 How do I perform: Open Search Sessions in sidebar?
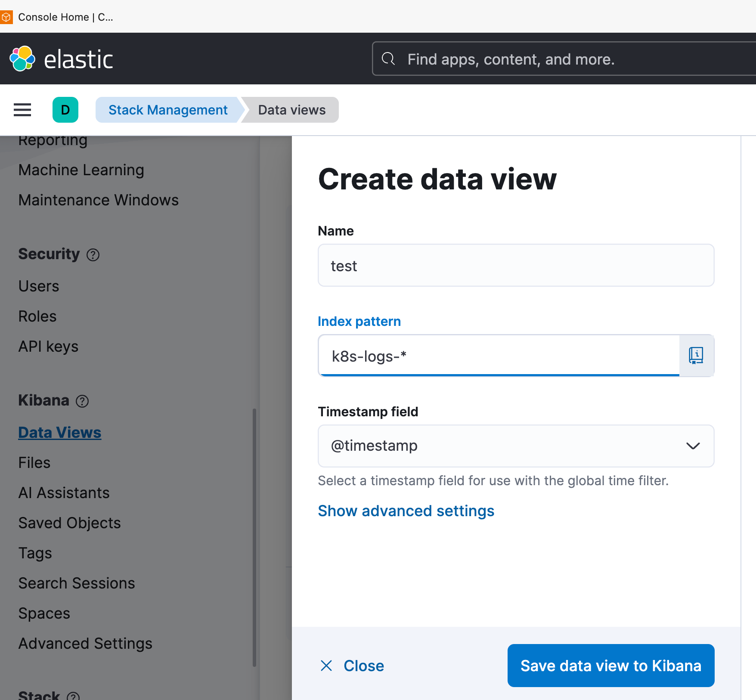coord(77,583)
